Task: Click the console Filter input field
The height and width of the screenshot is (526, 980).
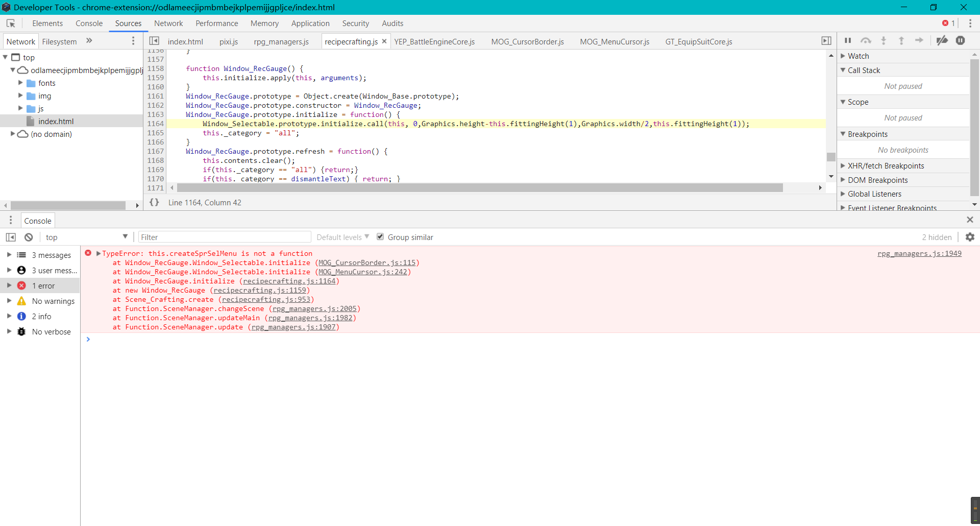Action: pyautogui.click(x=225, y=237)
